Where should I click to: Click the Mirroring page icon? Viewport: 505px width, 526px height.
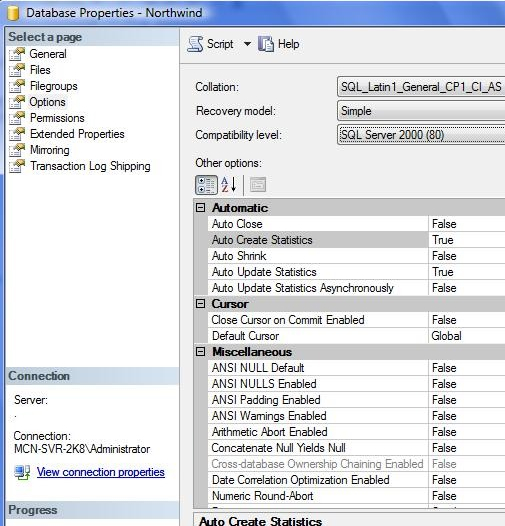pyautogui.click(x=17, y=150)
